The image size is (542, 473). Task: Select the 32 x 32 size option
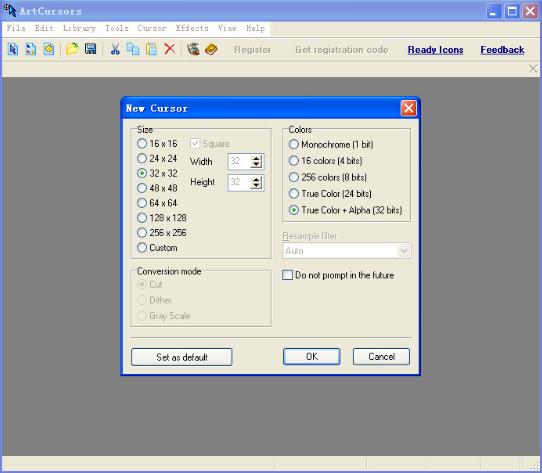[157, 173]
